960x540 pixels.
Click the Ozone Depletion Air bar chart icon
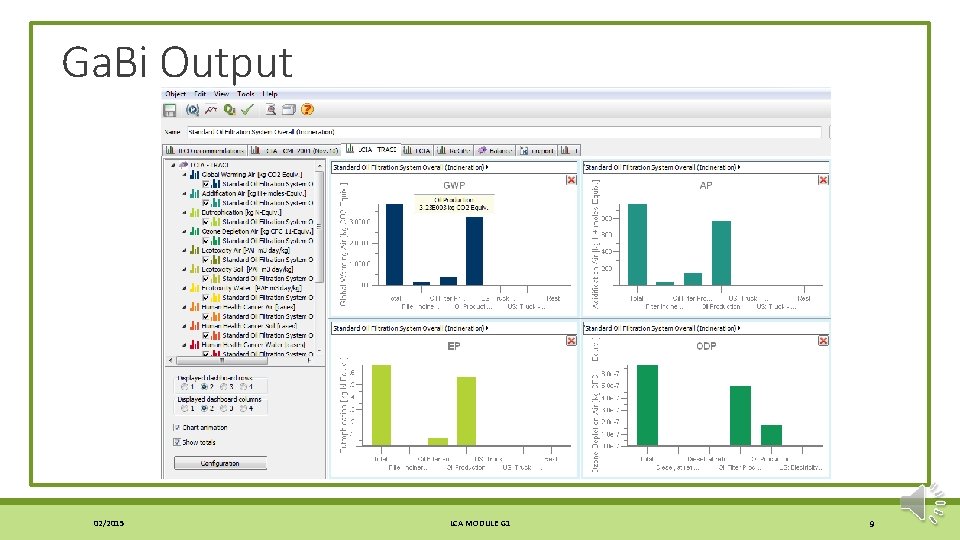point(194,231)
